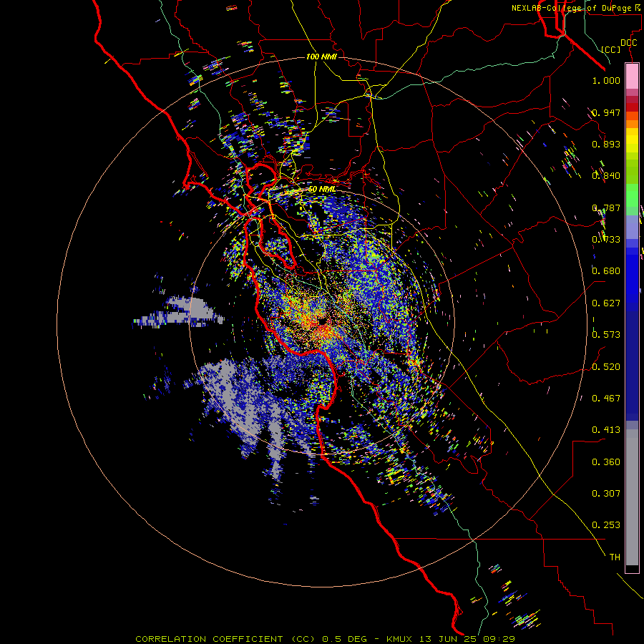
Task: Pick the gray band of the color scale
Action: [632, 497]
